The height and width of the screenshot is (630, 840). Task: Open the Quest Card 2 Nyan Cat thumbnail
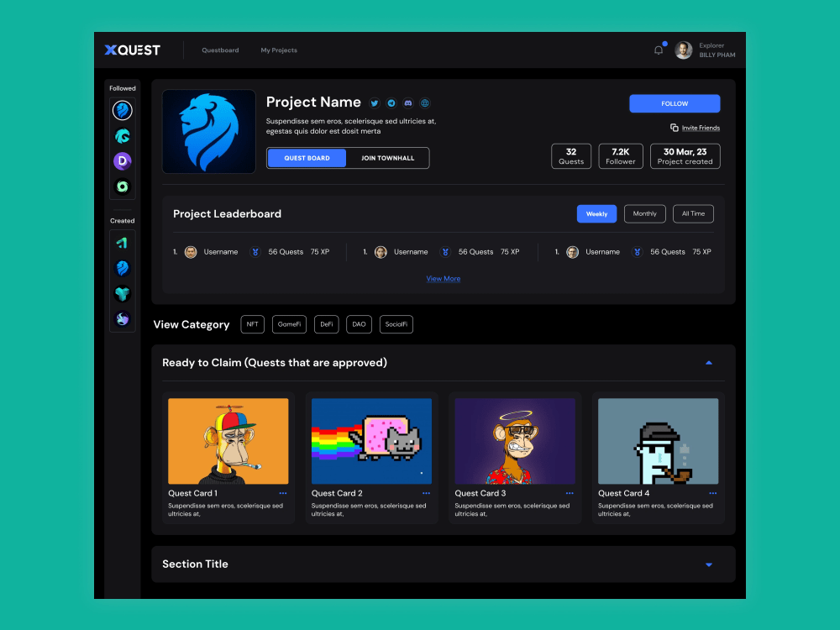point(371,440)
